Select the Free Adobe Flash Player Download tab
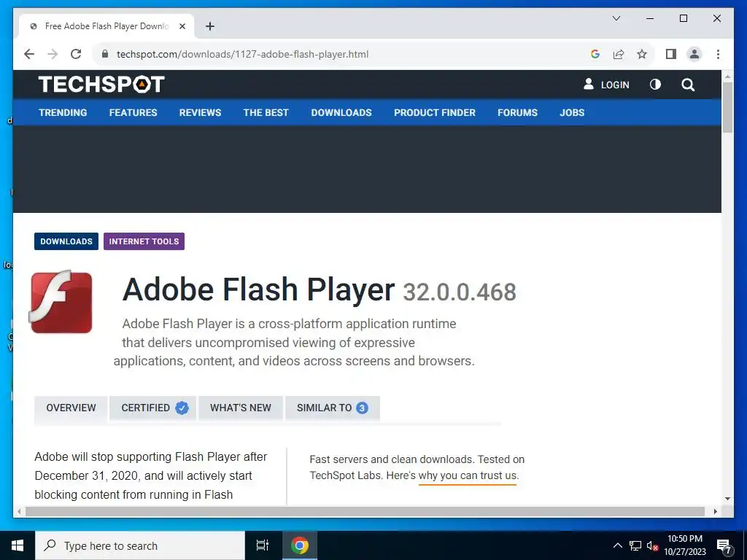The height and width of the screenshot is (560, 747). tap(107, 26)
